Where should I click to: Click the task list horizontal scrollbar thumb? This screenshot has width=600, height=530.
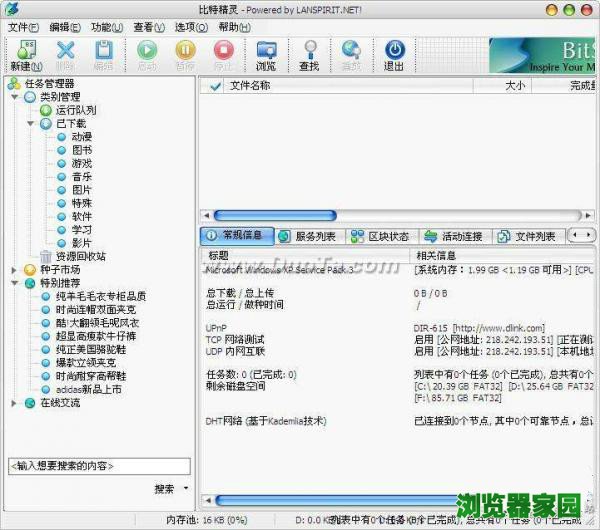[x=275, y=215]
